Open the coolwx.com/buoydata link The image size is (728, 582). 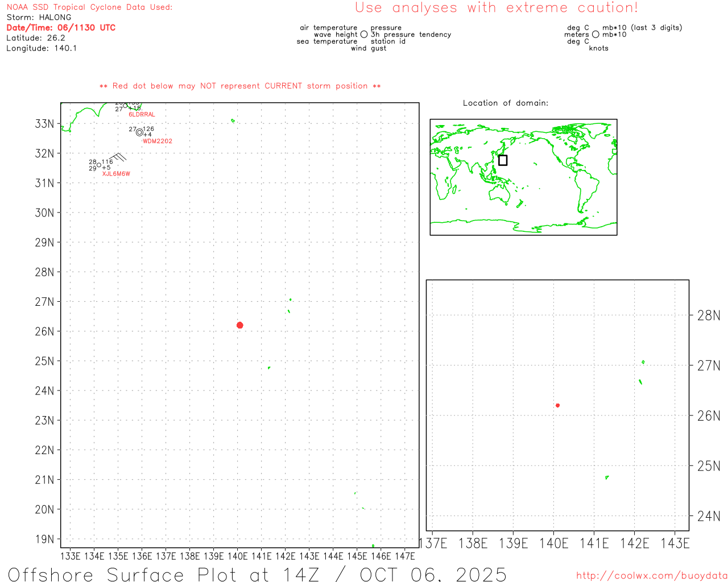pos(651,576)
